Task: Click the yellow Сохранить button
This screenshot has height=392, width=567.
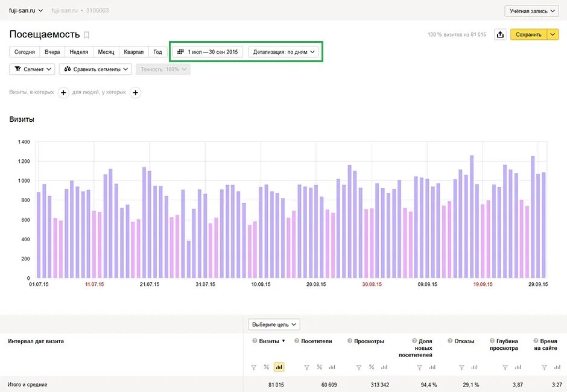Action: (528, 35)
